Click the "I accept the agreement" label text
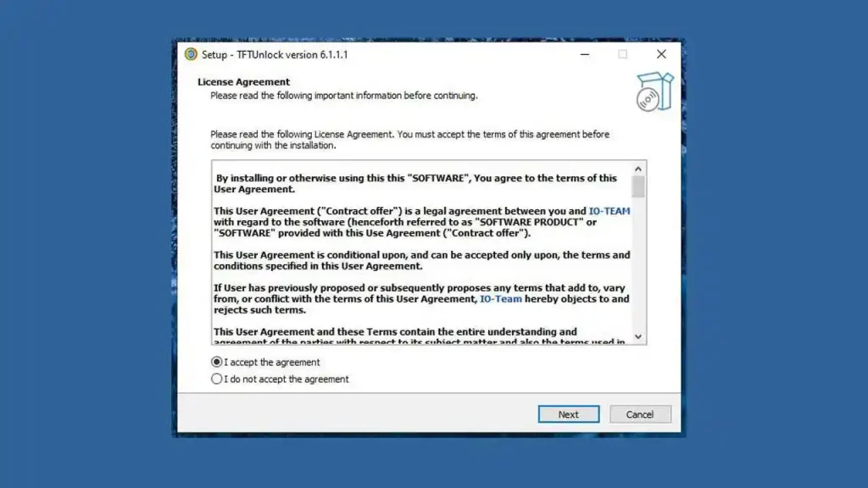The image size is (868, 488). point(272,363)
